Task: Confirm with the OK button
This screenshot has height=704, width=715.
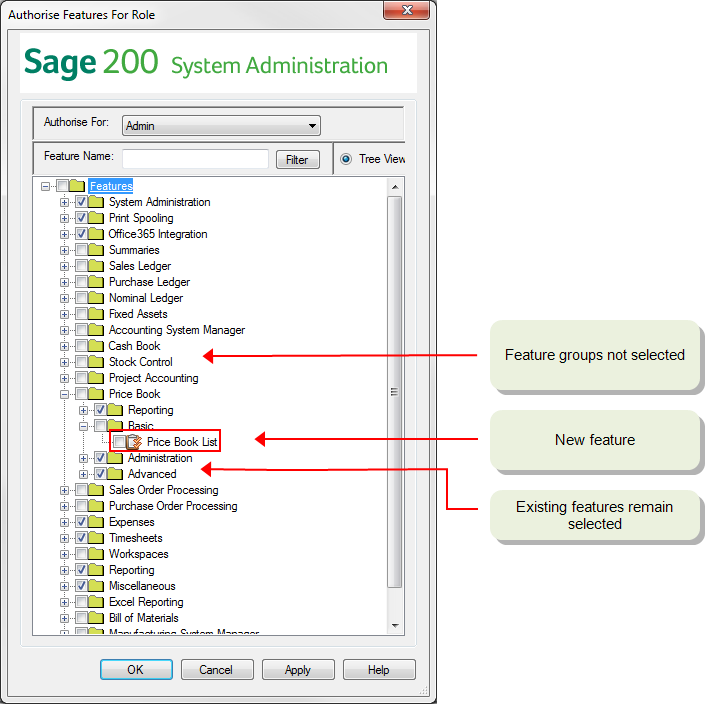Action: coord(136,669)
